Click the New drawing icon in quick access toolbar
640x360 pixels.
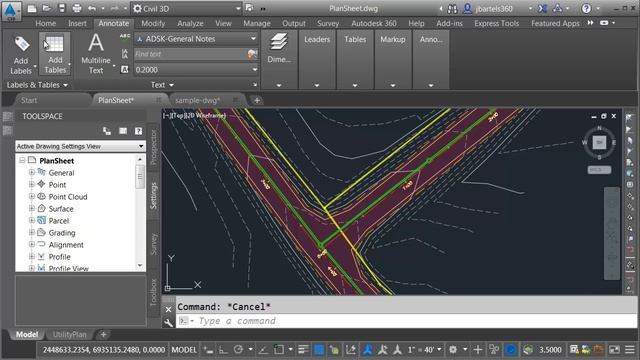click(32, 8)
